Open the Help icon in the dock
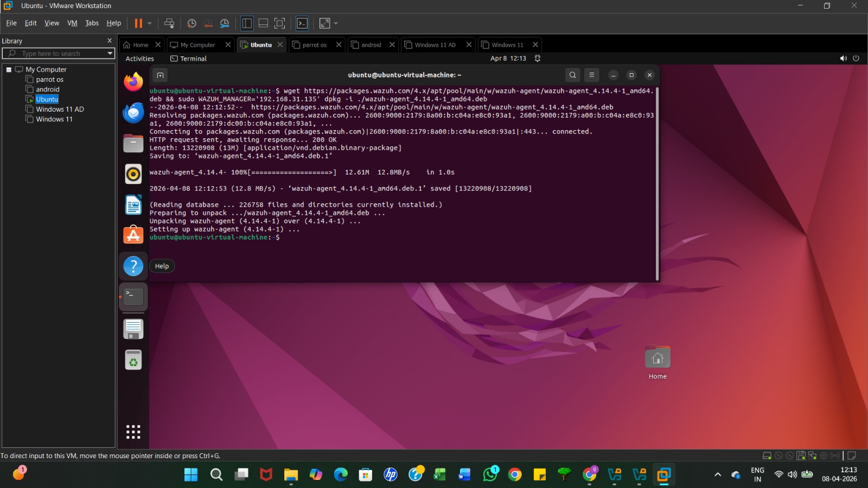Image resolution: width=868 pixels, height=488 pixels. (x=133, y=266)
